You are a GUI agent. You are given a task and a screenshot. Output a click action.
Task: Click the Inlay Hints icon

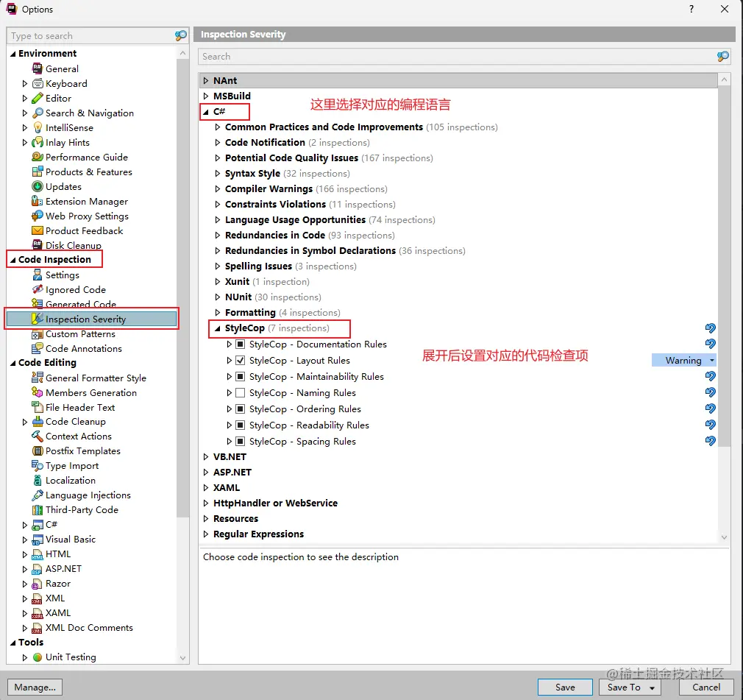(38, 143)
